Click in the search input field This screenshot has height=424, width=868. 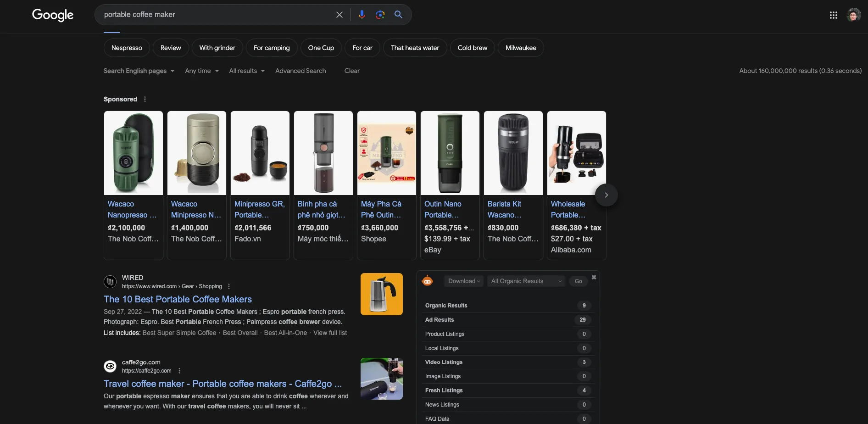(216, 15)
